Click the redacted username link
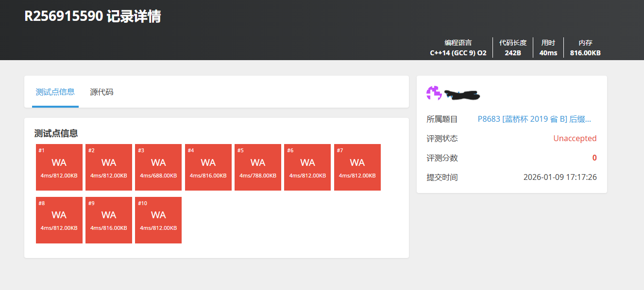The height and width of the screenshot is (290, 644). point(461,95)
